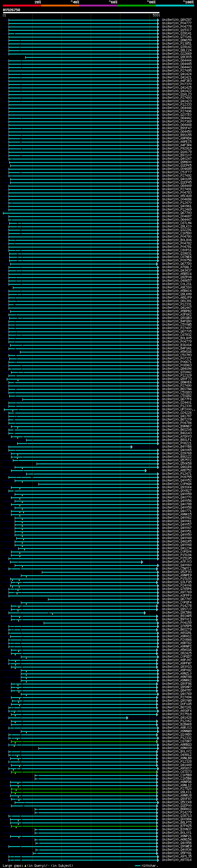
Task: Open hit UniRef100_P04778
Action: [177, 26]
